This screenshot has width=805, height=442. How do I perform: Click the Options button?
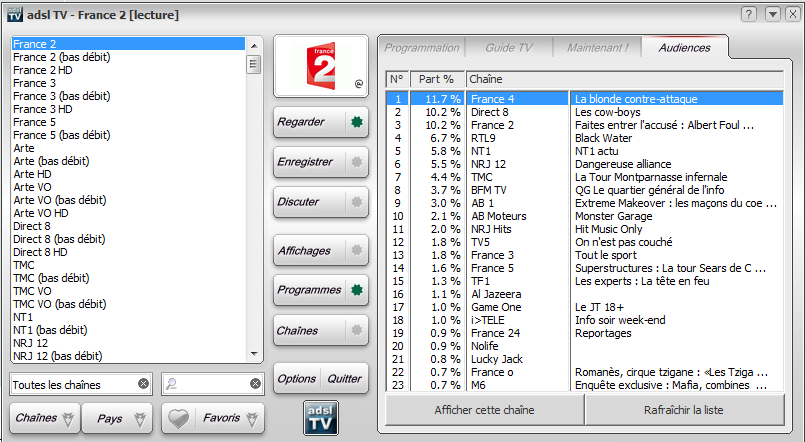(x=297, y=379)
